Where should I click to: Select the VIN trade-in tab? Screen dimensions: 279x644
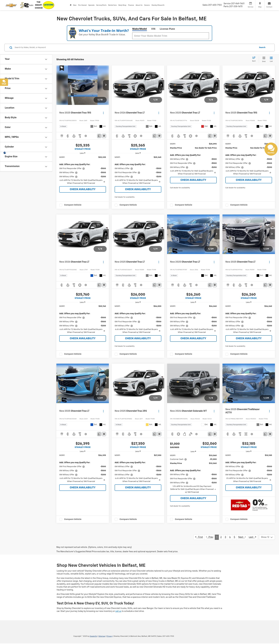click(153, 29)
